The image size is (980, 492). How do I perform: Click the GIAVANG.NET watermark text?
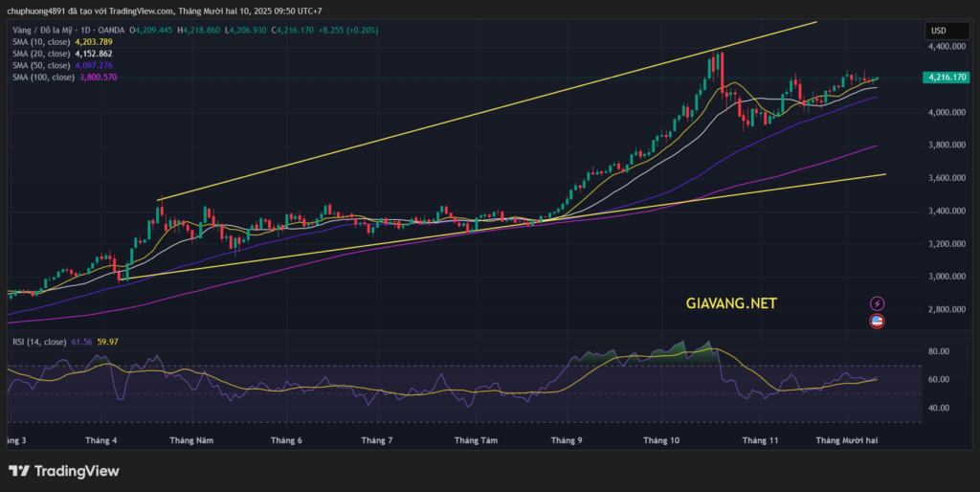point(731,303)
